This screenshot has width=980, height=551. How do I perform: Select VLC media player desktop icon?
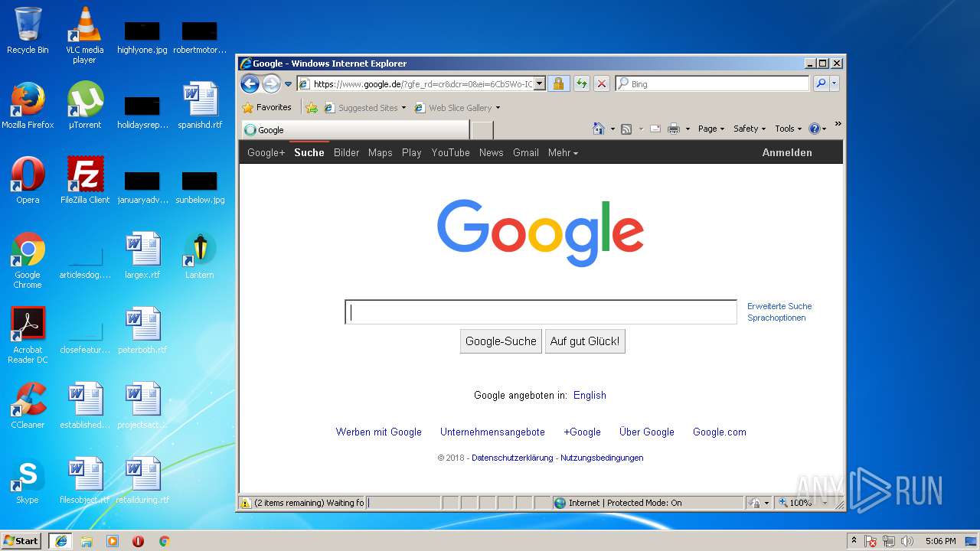click(84, 34)
